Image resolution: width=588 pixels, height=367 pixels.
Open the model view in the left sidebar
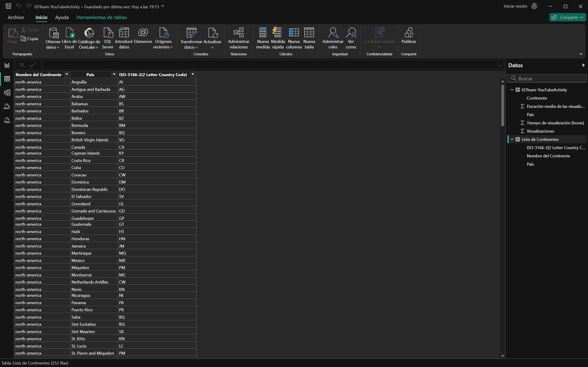click(x=7, y=92)
